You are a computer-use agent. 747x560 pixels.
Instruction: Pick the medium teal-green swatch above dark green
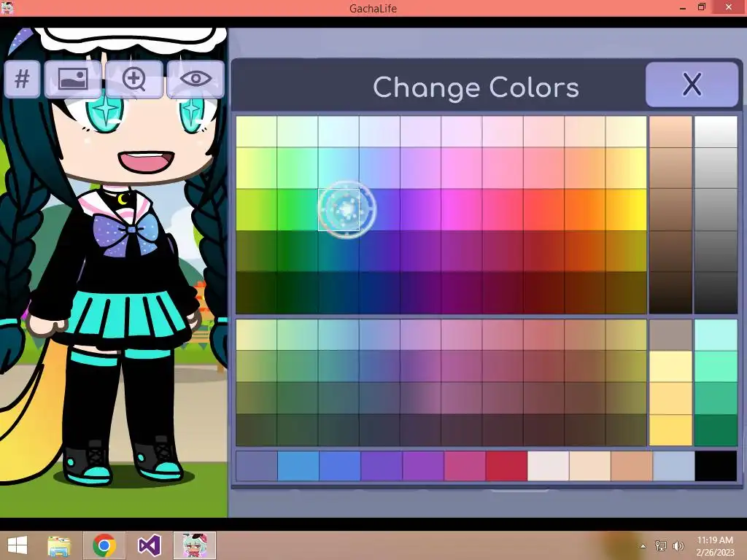click(x=716, y=399)
